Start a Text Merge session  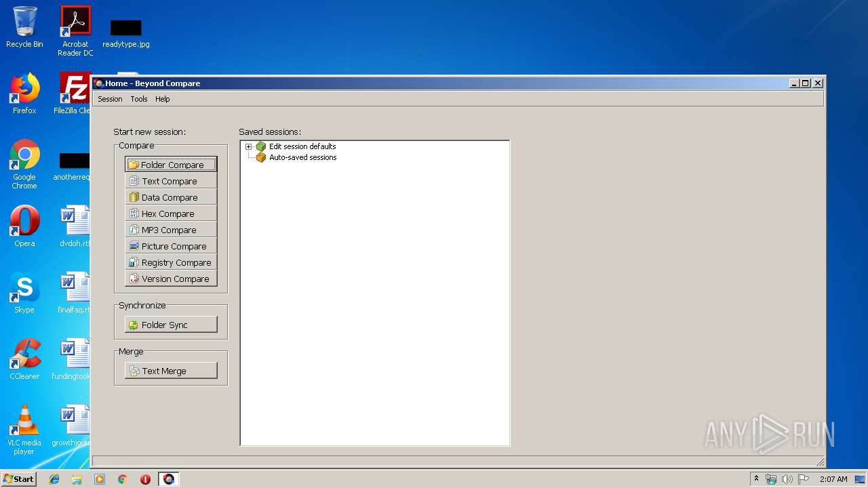171,371
